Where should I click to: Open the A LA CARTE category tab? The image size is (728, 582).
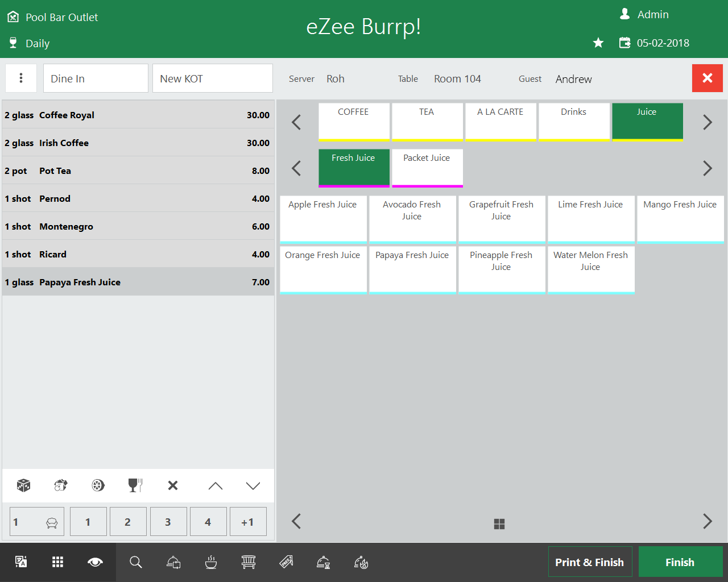click(x=500, y=122)
